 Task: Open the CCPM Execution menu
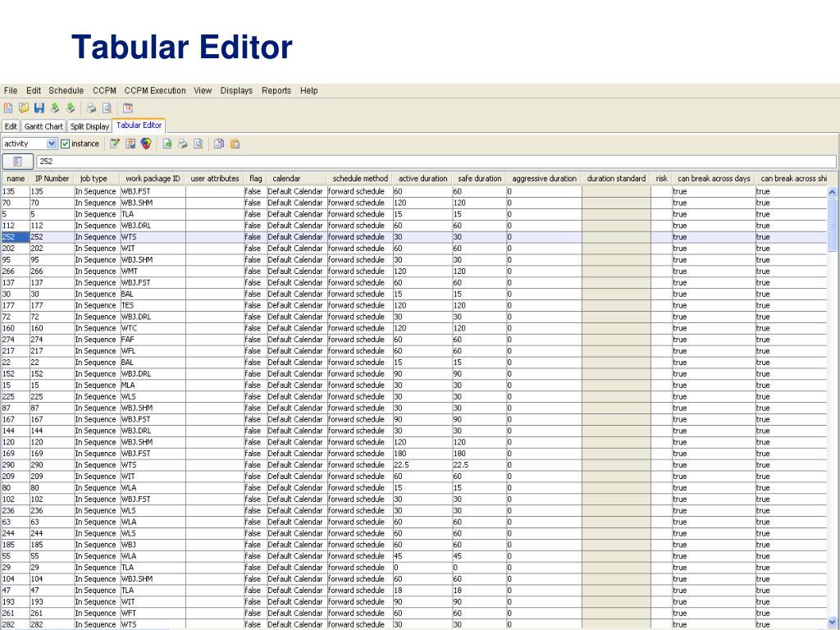pyautogui.click(x=155, y=90)
